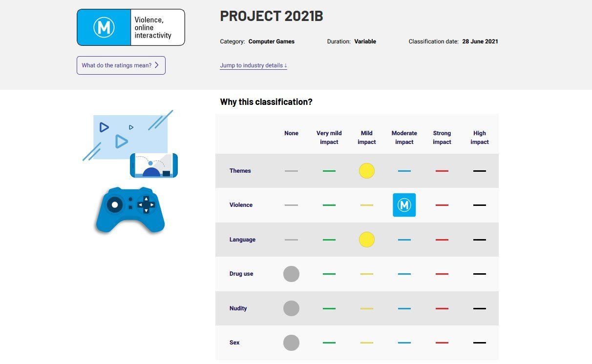The width and height of the screenshot is (592, 364).
Task: Click the M rating badge icon
Action: (104, 27)
